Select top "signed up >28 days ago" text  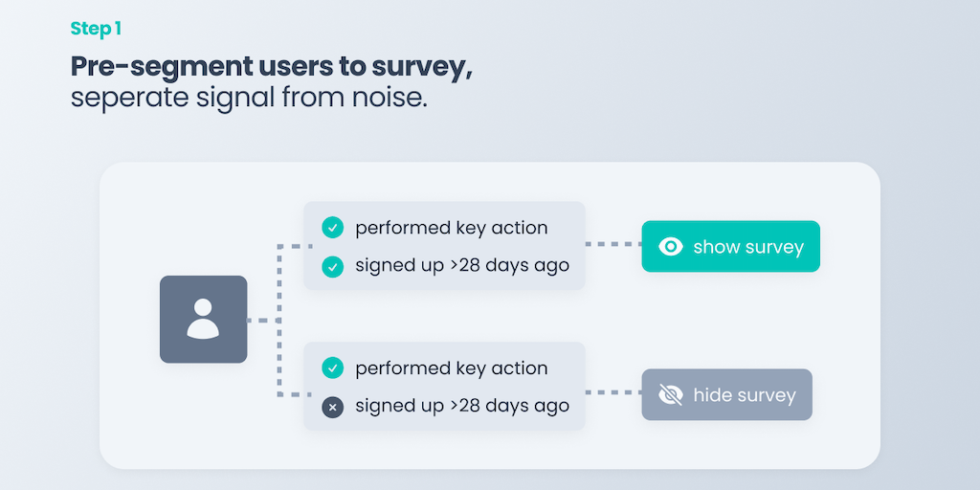(x=461, y=266)
